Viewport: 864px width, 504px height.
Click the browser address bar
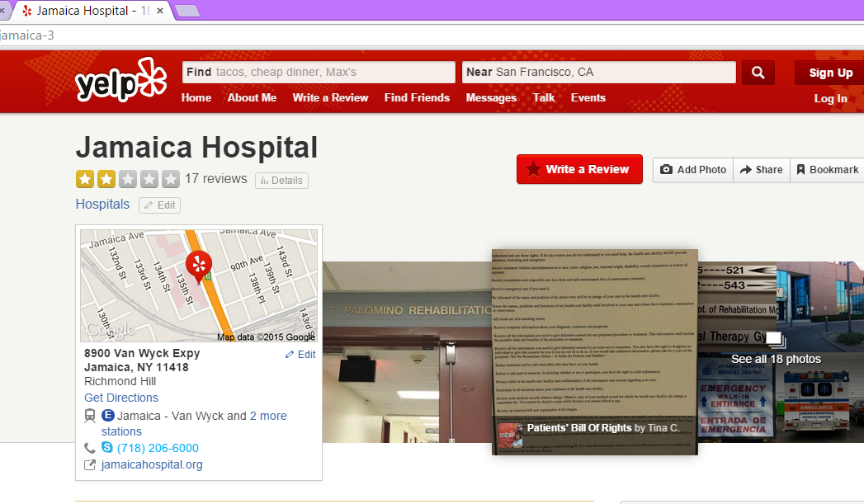click(x=432, y=35)
